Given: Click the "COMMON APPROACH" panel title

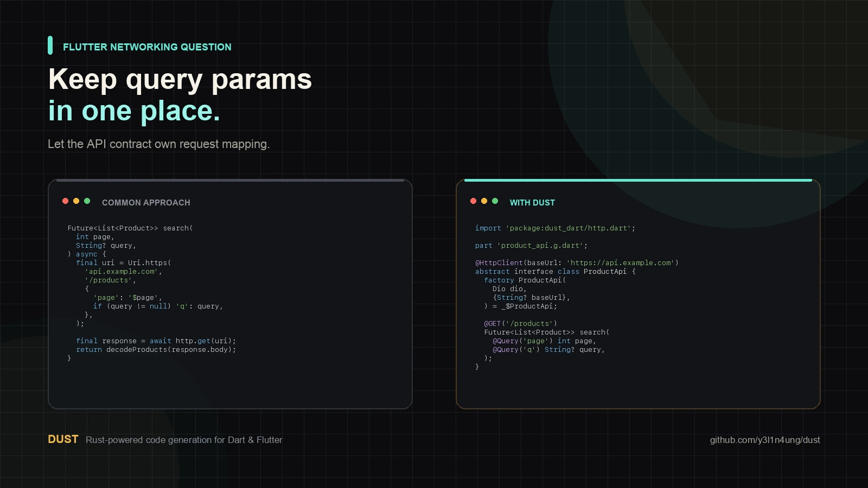Looking at the screenshot, I should (146, 203).
